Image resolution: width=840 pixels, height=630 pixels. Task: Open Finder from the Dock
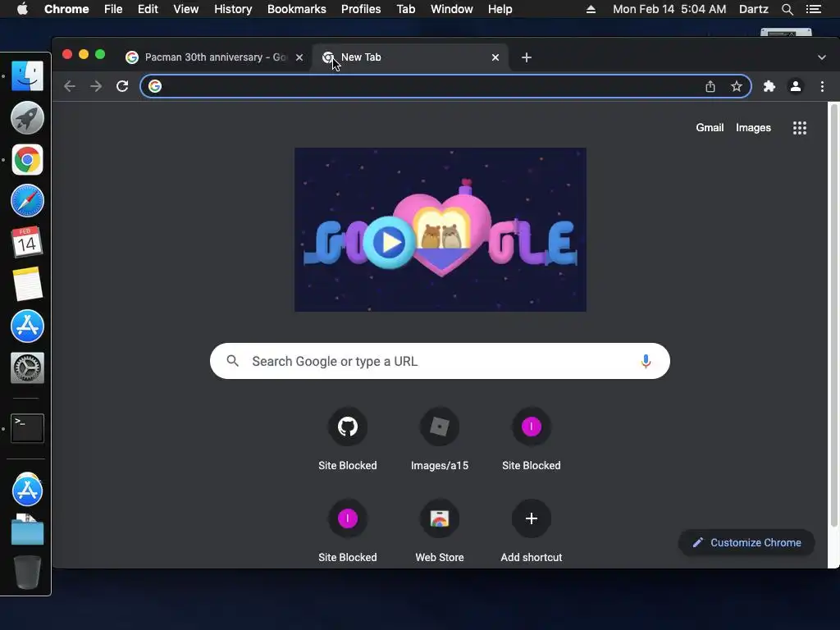[27, 75]
